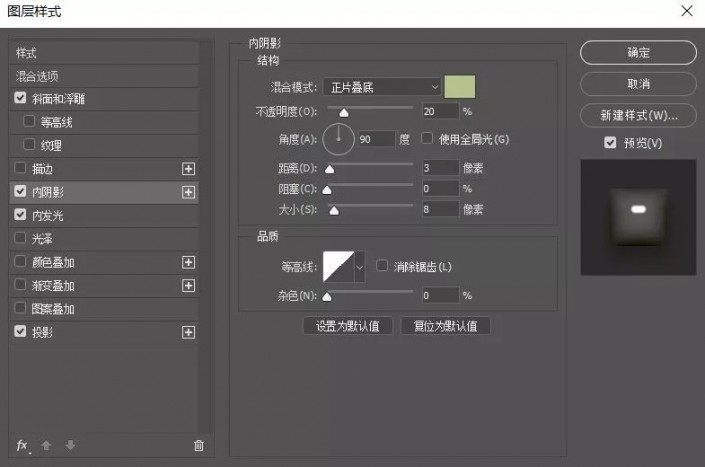Enable 使用全局光 checkbox
The image size is (705, 467).
(427, 138)
